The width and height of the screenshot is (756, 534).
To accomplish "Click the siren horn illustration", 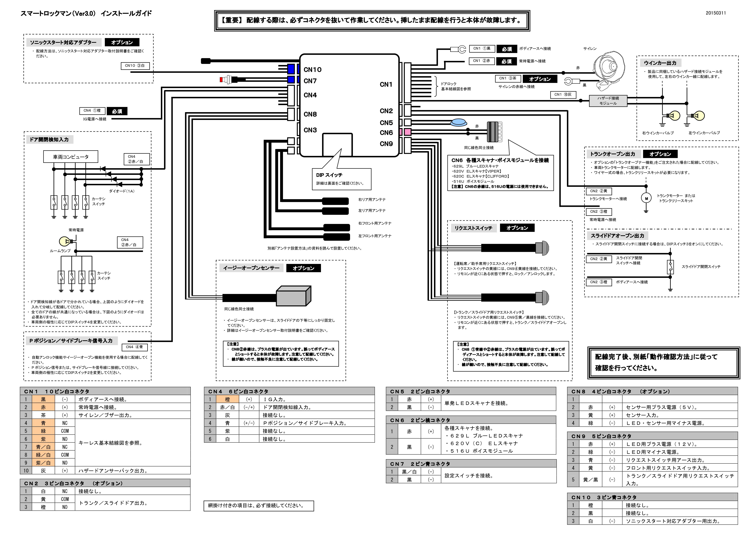I will point(609,70).
